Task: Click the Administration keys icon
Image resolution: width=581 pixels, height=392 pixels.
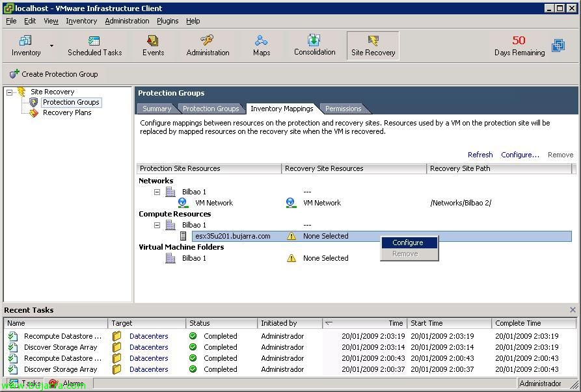Action: (208, 40)
